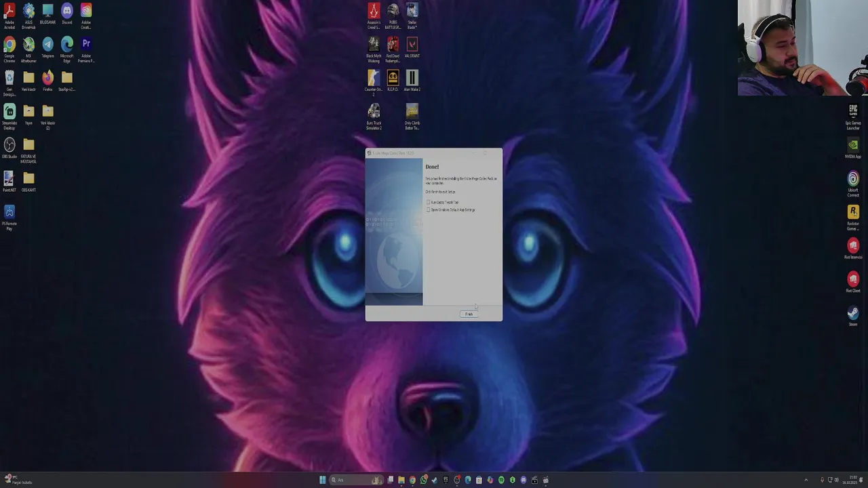The image size is (868, 488).
Task: Open the PS Remote Play desktop icon
Action: pos(9,218)
